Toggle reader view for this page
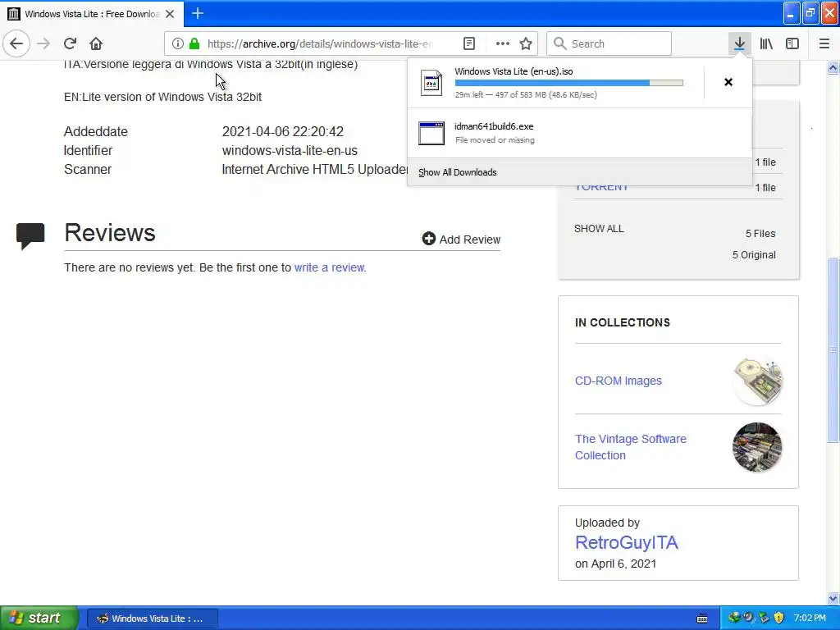 [x=469, y=43]
